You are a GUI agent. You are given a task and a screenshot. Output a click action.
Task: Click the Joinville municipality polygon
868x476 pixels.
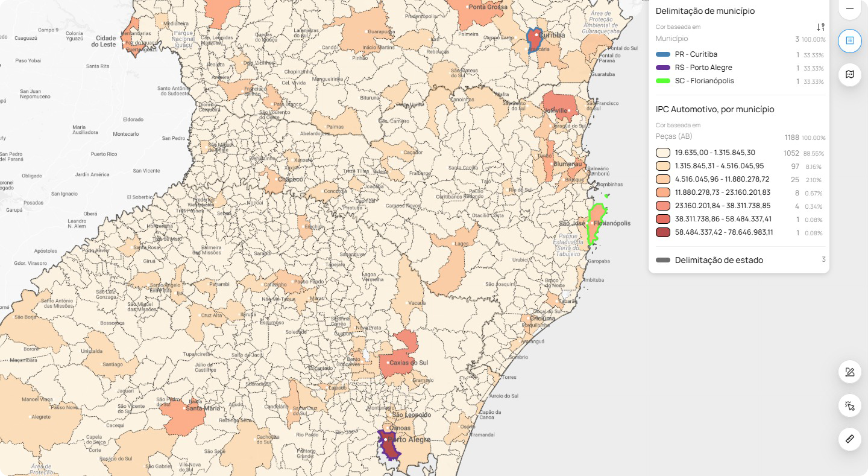pos(559,107)
